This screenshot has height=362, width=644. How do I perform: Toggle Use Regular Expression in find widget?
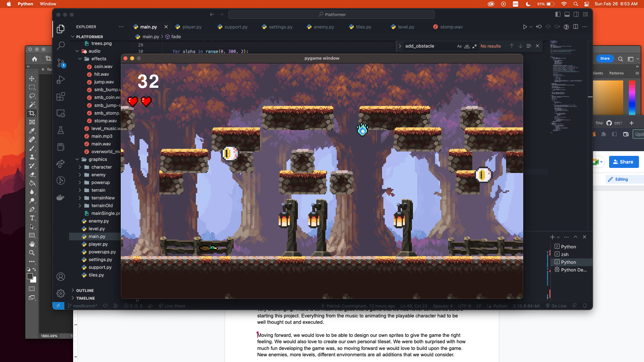pos(475,46)
